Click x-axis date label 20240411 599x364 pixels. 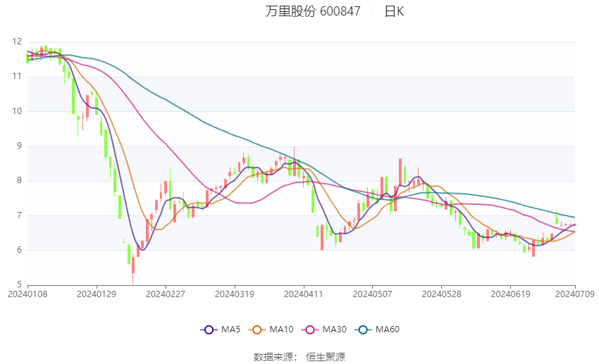pyautogui.click(x=304, y=294)
